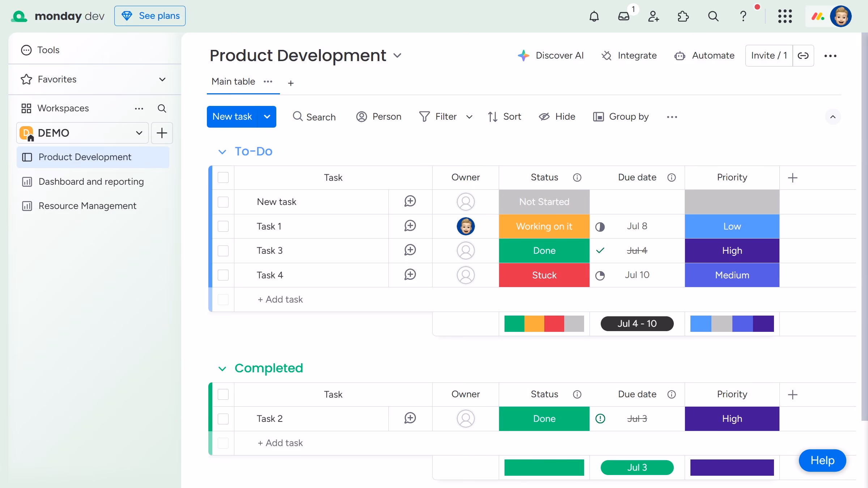The width and height of the screenshot is (868, 488).
Task: Click the copy board link icon
Action: [x=803, y=56]
